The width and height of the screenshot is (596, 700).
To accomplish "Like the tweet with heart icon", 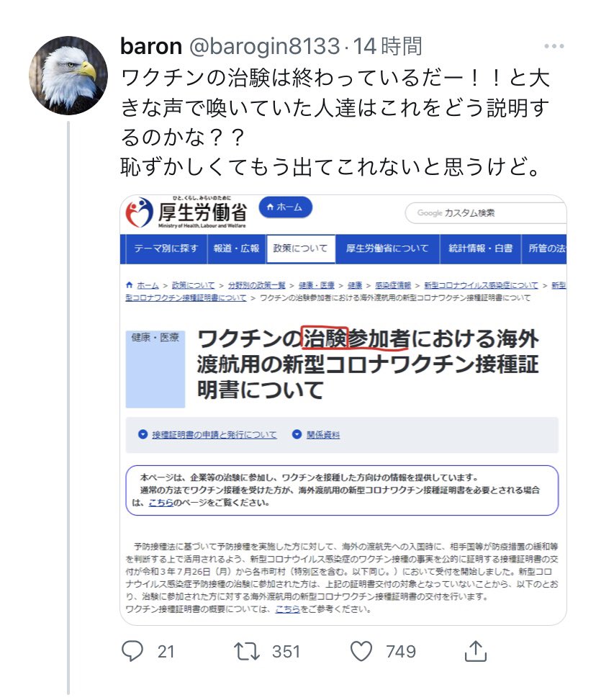I will pos(361,651).
